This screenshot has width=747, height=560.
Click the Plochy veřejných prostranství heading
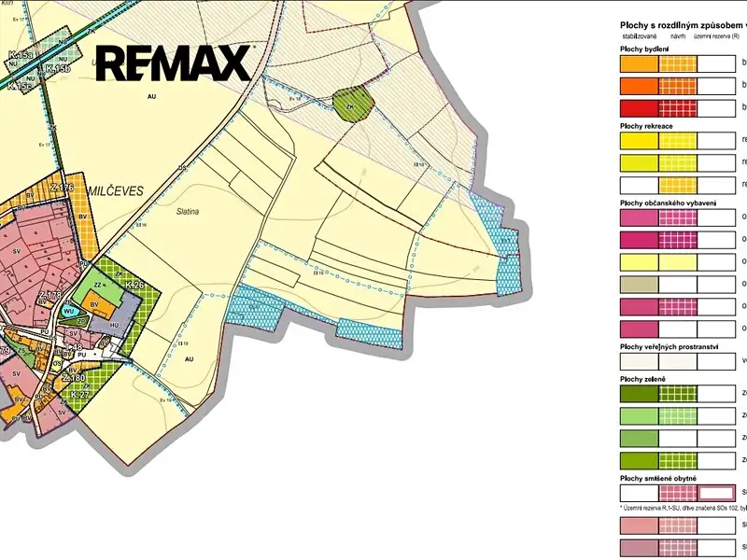coord(669,347)
